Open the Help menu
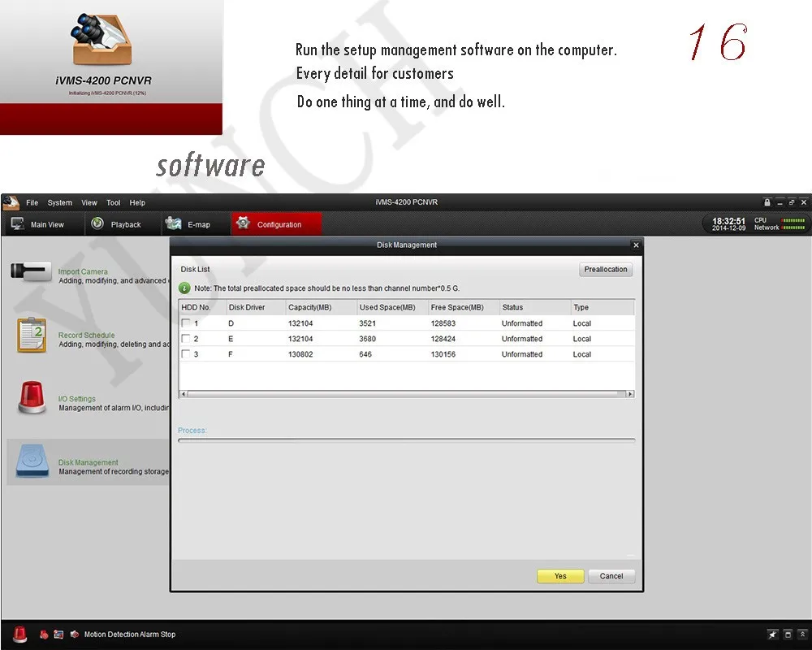The image size is (812, 650). click(x=137, y=202)
